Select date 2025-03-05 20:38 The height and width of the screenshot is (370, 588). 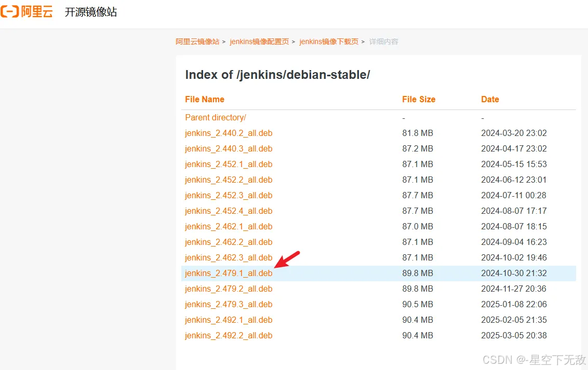514,336
